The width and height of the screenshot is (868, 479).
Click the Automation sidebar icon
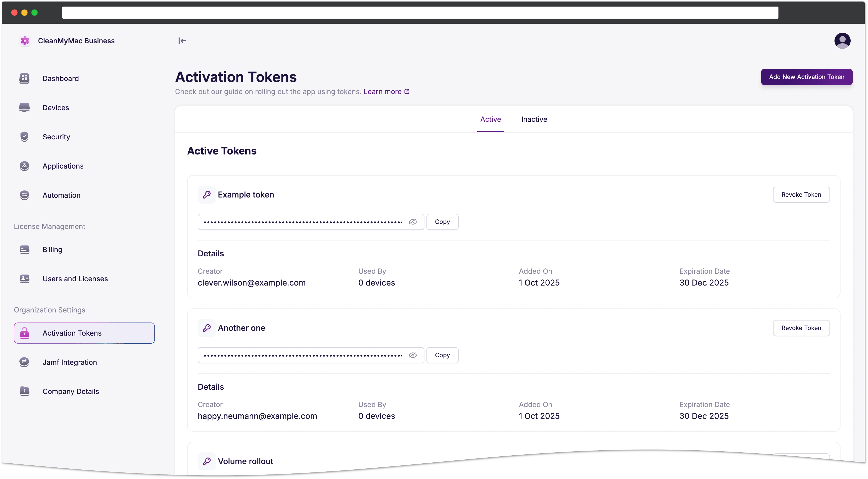[x=24, y=195]
